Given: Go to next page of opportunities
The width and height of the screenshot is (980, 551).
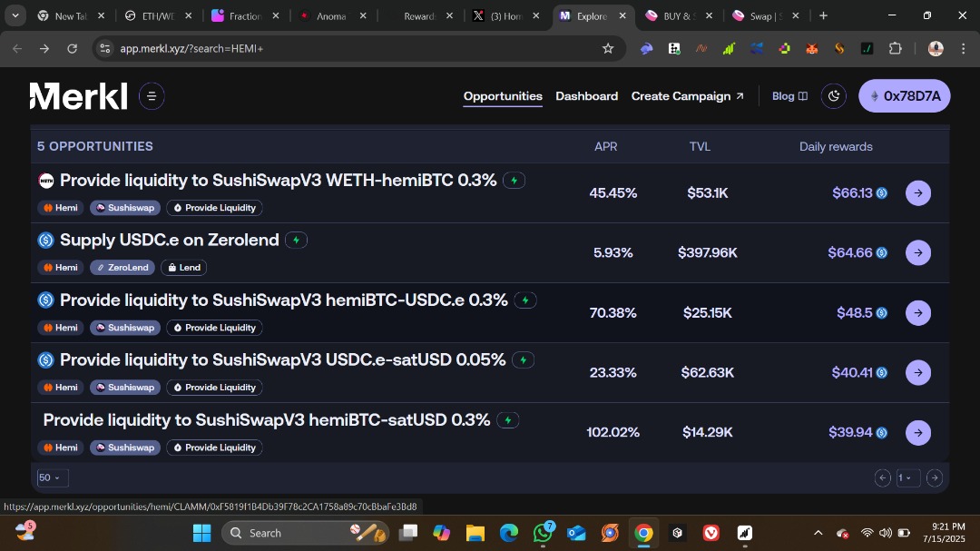Looking at the screenshot, I should click(x=935, y=477).
